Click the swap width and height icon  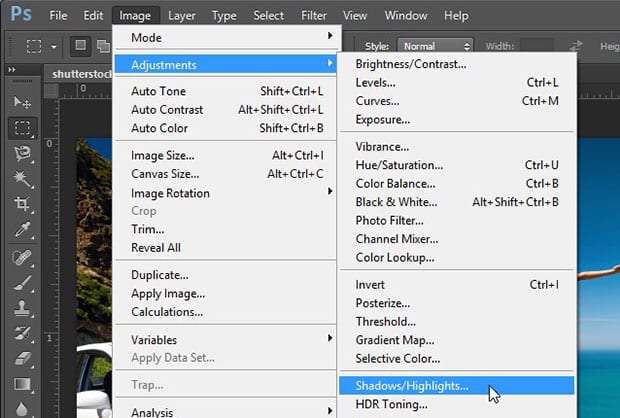coord(576,46)
